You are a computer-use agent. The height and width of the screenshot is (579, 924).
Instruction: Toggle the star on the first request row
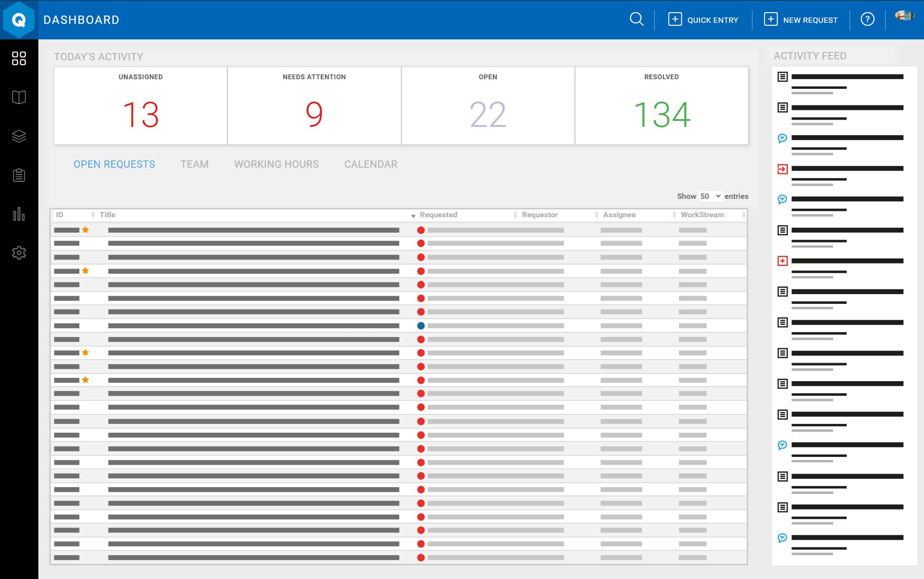point(85,229)
